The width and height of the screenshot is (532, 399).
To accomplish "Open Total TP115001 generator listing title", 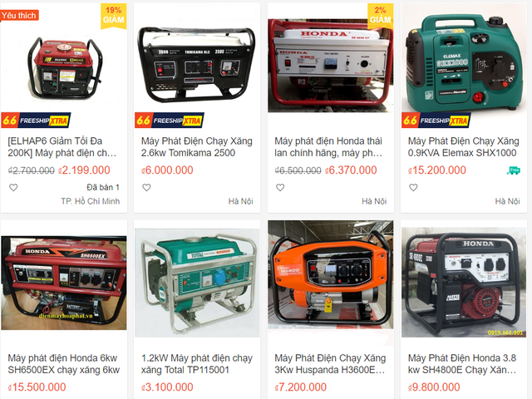I will point(197,364).
